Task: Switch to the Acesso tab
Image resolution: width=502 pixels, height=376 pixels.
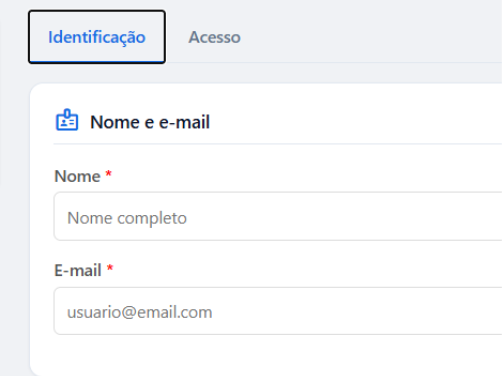Action: pos(214,37)
